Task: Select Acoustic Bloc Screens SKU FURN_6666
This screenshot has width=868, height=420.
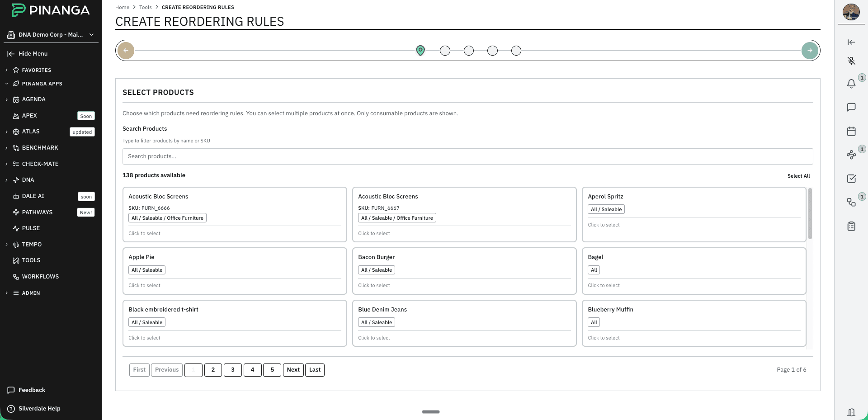Action: (235, 215)
